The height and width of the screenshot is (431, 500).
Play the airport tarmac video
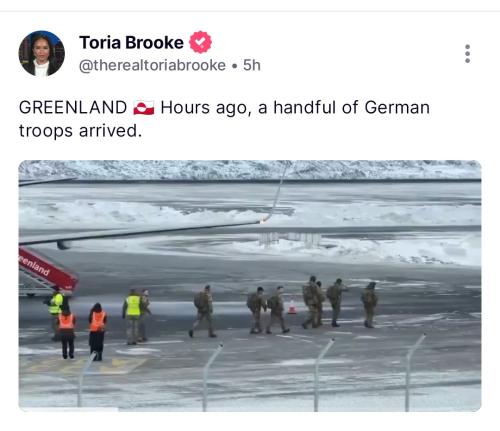point(250,286)
